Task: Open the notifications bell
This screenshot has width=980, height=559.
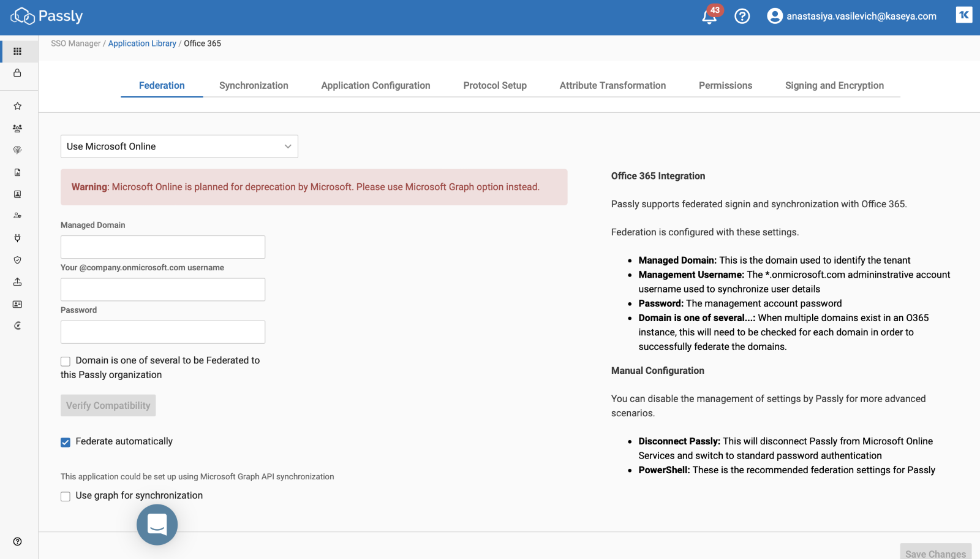Action: click(709, 17)
